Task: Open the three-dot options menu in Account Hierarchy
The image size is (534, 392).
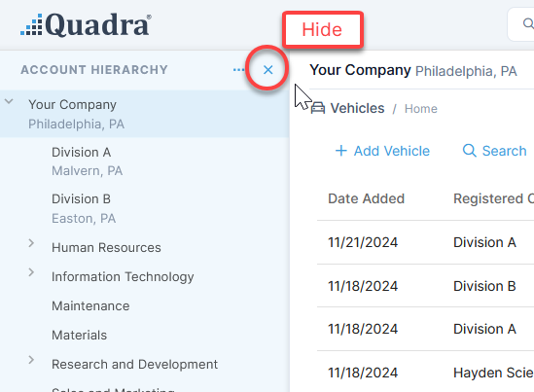Action: point(238,70)
